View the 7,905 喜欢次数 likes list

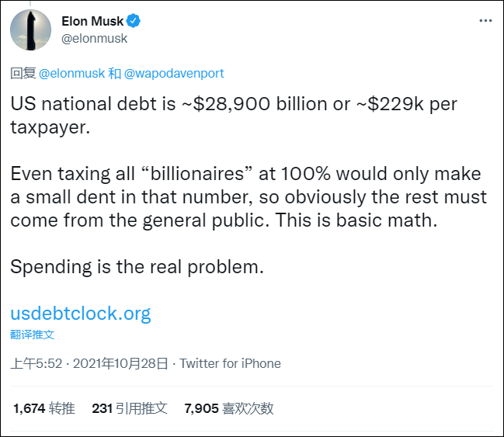point(228,408)
